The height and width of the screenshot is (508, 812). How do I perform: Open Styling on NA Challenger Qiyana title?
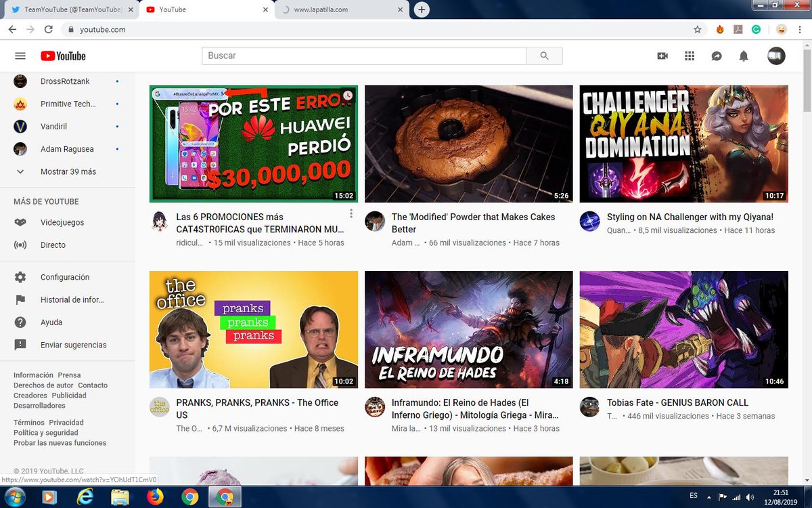pyautogui.click(x=690, y=217)
